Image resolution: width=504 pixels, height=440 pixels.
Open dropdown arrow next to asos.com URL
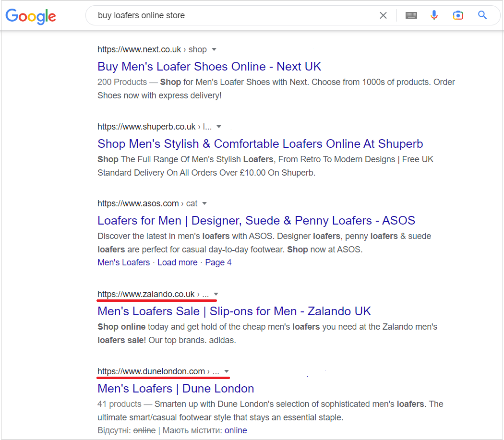click(204, 203)
